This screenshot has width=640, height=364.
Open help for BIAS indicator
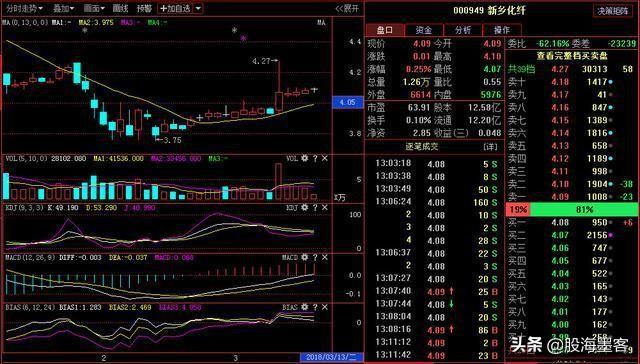coord(315,307)
